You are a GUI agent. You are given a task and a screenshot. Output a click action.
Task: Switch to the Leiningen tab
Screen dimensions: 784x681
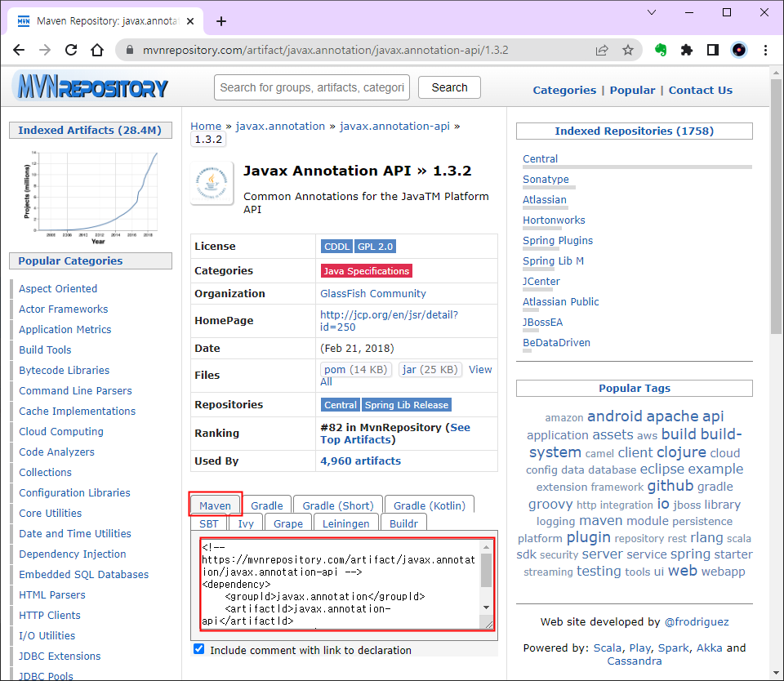point(345,523)
